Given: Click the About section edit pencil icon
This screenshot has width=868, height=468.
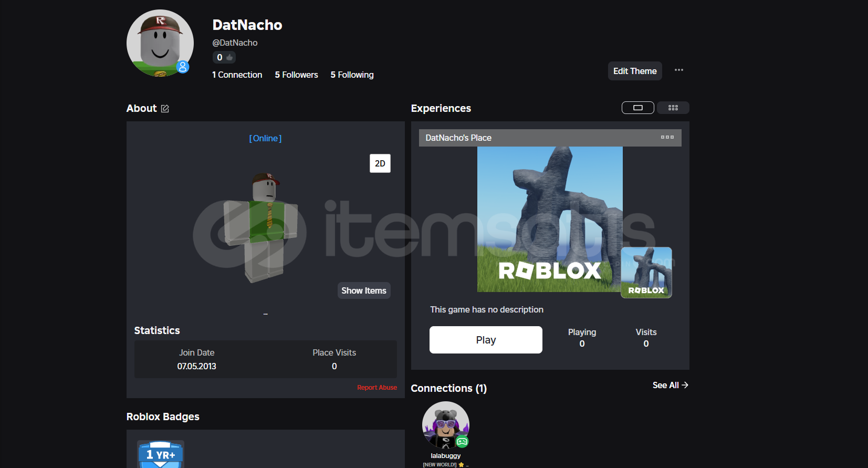Looking at the screenshot, I should coord(165,109).
